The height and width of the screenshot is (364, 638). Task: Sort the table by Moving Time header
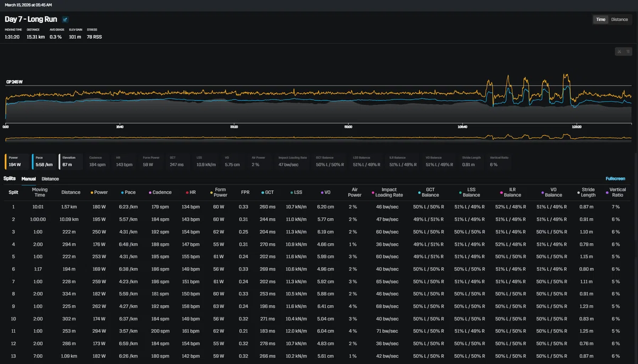pyautogui.click(x=40, y=192)
